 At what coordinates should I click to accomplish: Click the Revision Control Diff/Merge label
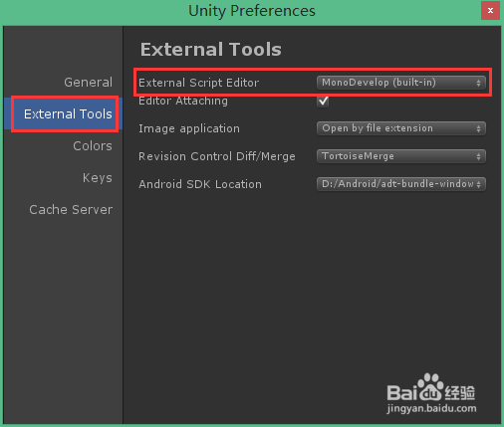217,156
